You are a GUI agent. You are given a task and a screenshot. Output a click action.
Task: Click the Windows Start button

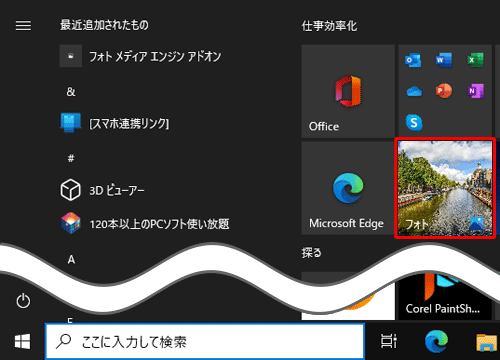pos(22,342)
